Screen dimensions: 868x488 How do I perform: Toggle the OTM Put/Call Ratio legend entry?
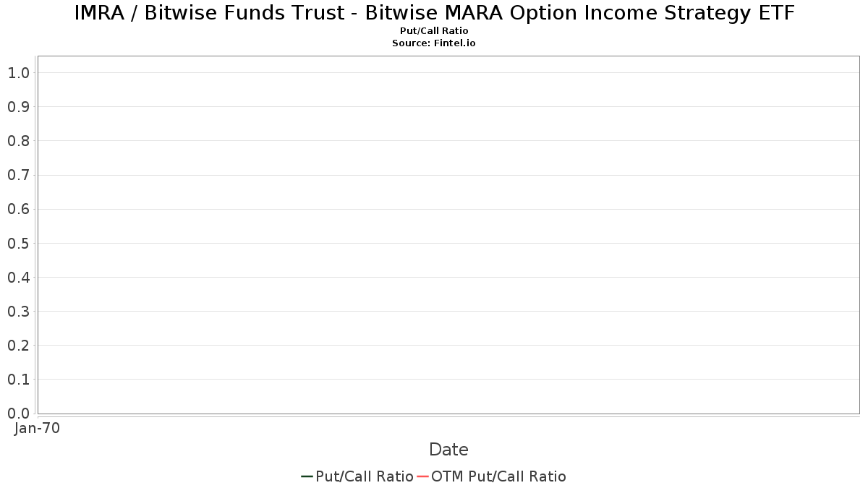(491, 476)
